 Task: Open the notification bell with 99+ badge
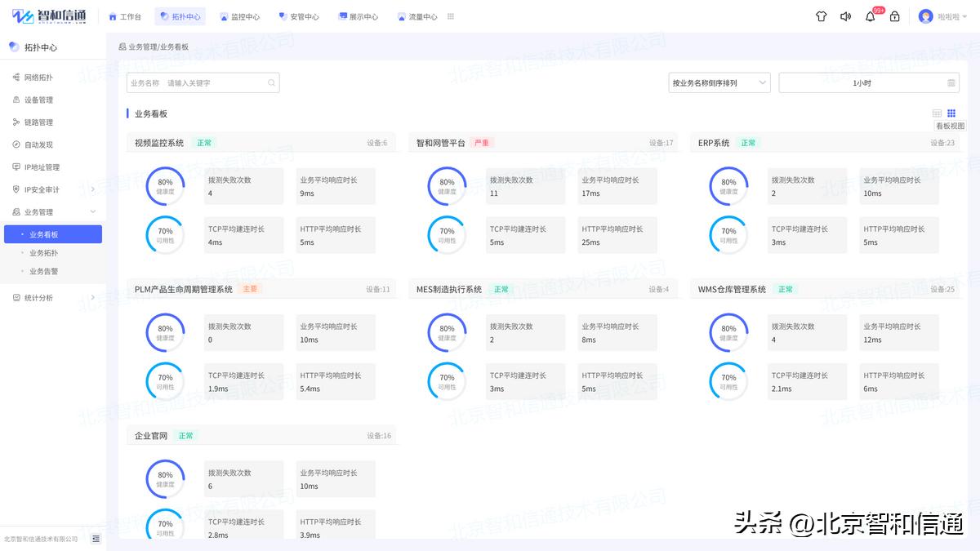pos(870,16)
